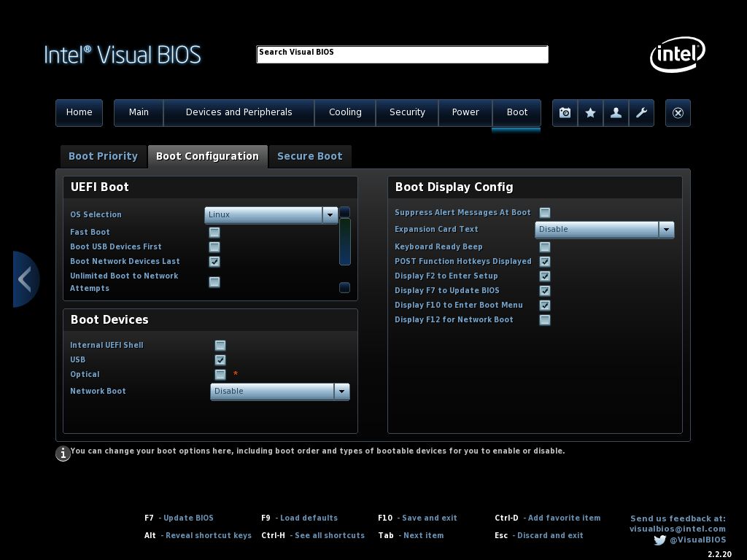This screenshot has width=747, height=560.
Task: Switch to the Secure Boot tab
Action: (x=310, y=157)
